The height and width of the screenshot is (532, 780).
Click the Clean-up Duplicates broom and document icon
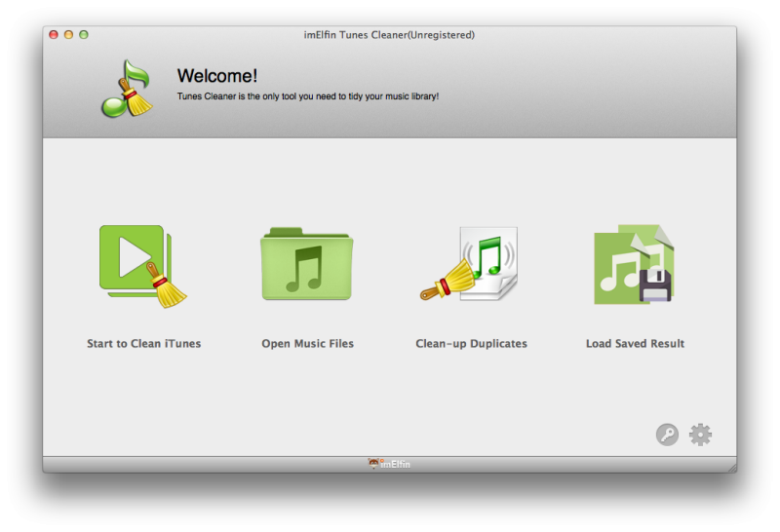[471, 265]
